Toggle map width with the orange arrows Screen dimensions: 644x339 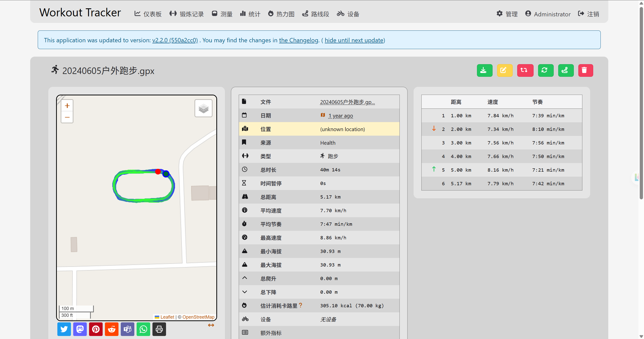click(x=211, y=325)
